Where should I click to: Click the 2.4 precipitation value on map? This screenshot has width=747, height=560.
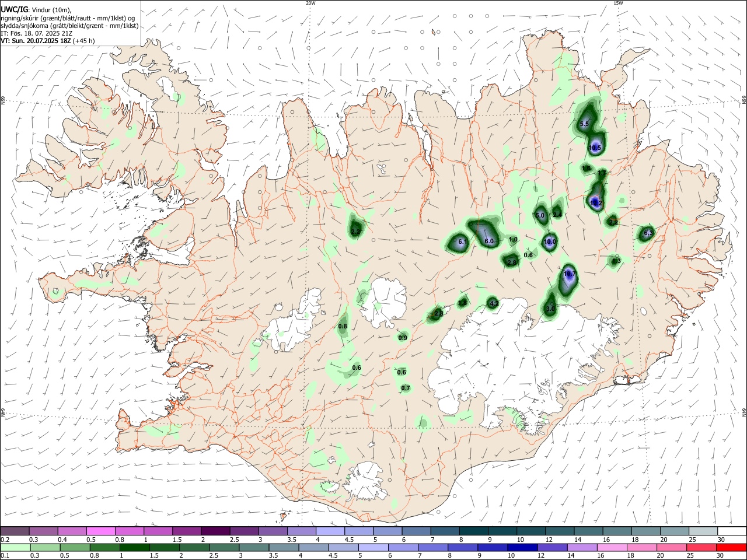557,215
